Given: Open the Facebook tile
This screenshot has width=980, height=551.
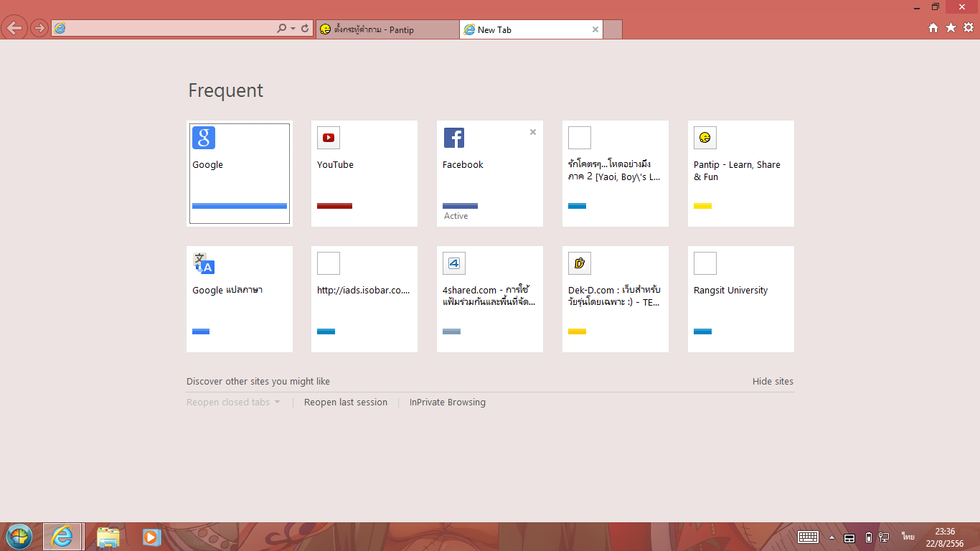Looking at the screenshot, I should [490, 174].
